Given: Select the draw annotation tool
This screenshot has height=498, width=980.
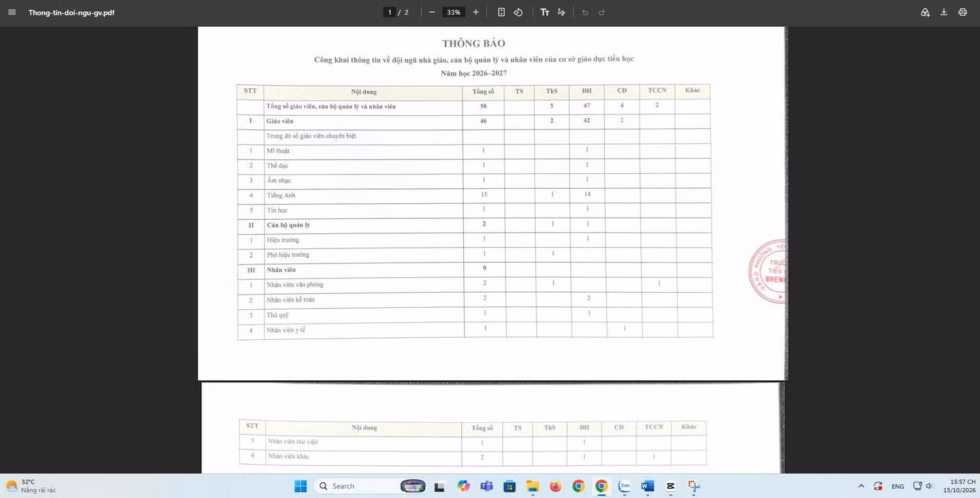Looking at the screenshot, I should 561,12.
